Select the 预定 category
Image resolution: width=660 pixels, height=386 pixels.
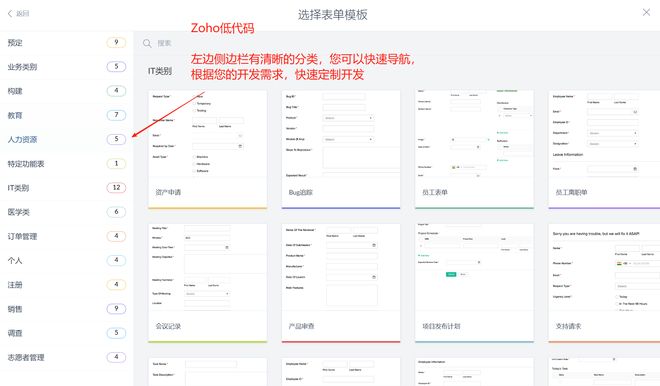(67, 43)
